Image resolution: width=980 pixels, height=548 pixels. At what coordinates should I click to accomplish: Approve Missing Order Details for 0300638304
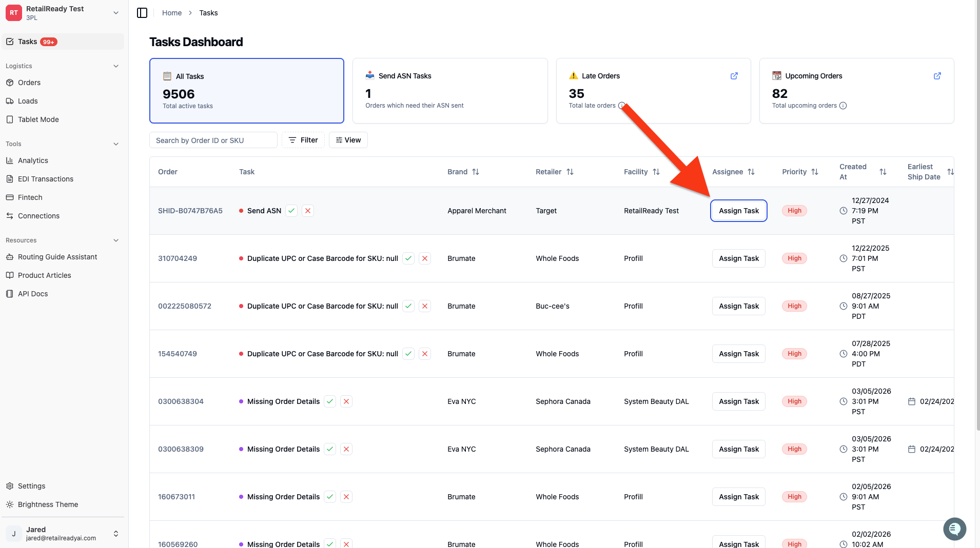pyautogui.click(x=330, y=401)
